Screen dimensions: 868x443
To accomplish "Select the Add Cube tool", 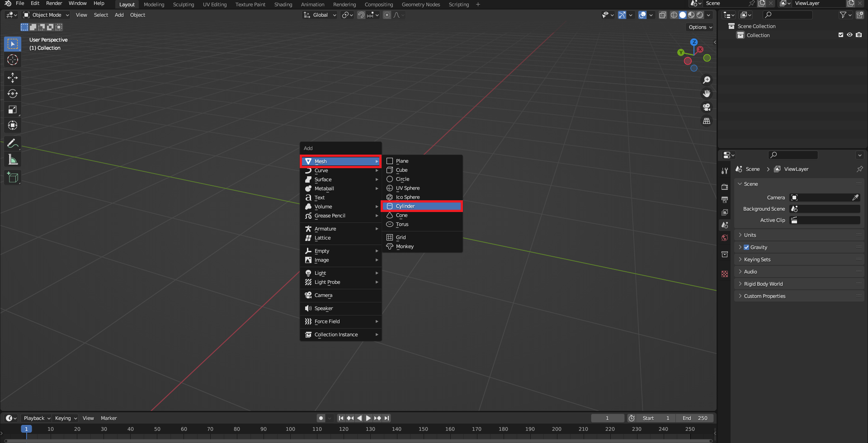I will pos(13,178).
